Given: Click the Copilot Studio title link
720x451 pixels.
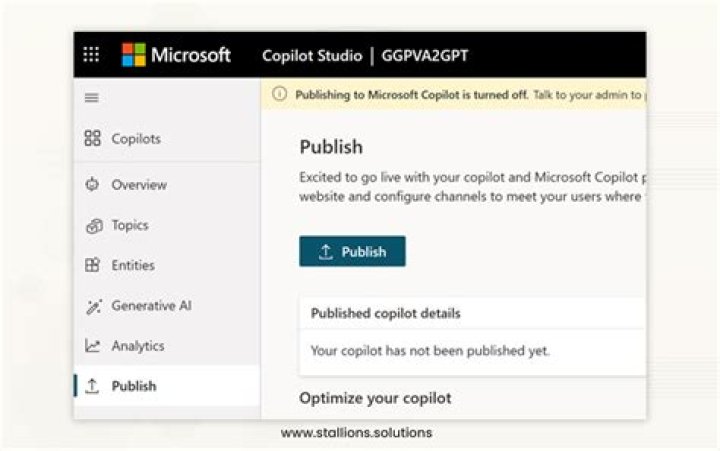Looking at the screenshot, I should 311,55.
